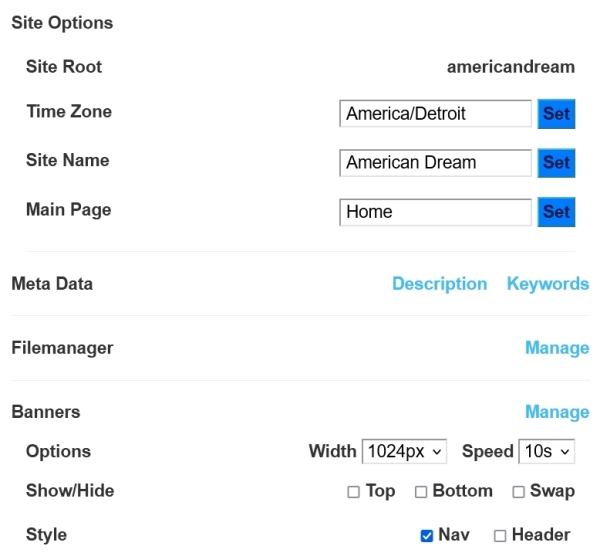Click the Banners section heading
The height and width of the screenshot is (556, 600).
(46, 412)
